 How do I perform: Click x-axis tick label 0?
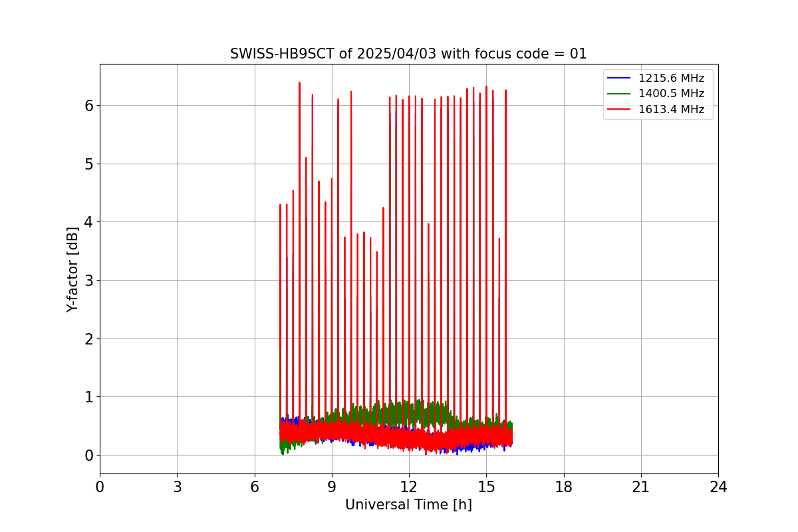[x=100, y=487]
